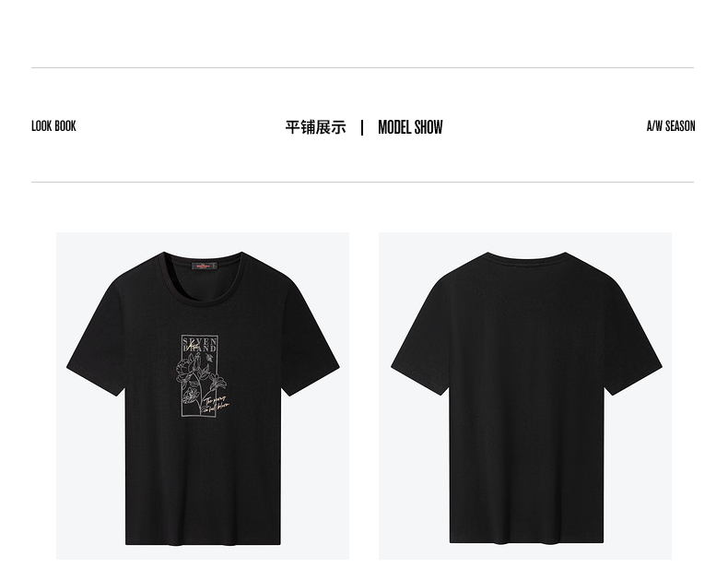Click the lower horizontal divider line
The width and height of the screenshot is (728, 568).
[x=362, y=182]
